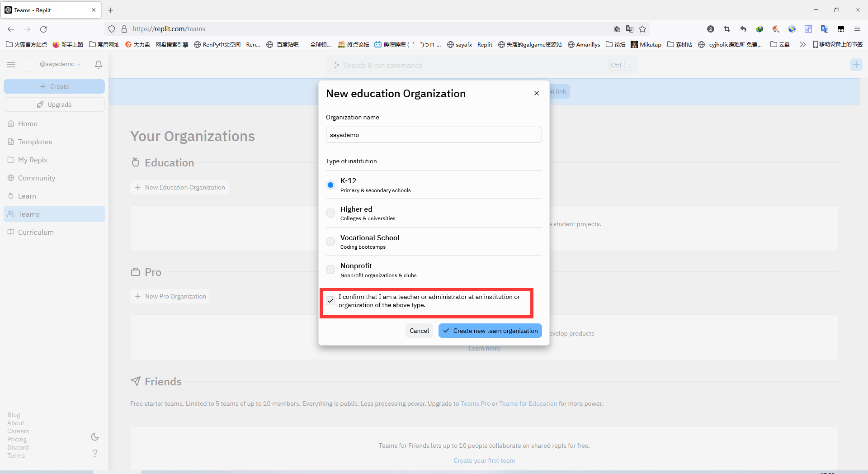Click the About footer link
The width and height of the screenshot is (868, 474).
(16, 423)
